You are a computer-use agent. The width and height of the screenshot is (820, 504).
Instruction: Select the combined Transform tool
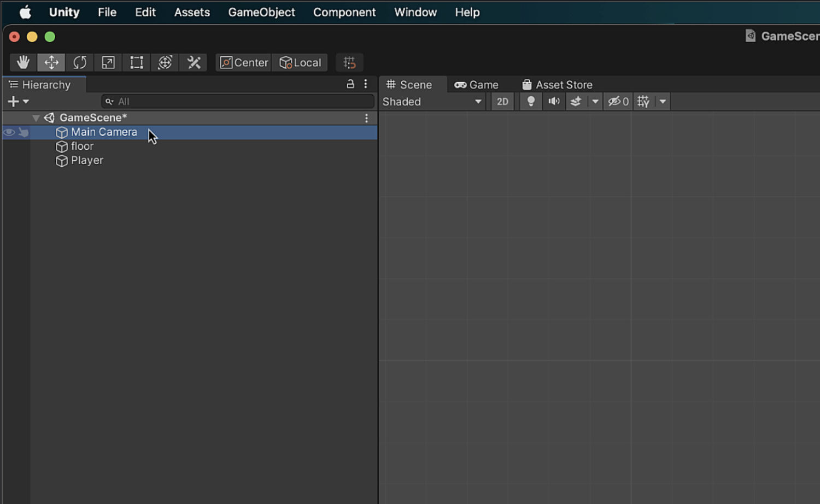coord(165,62)
